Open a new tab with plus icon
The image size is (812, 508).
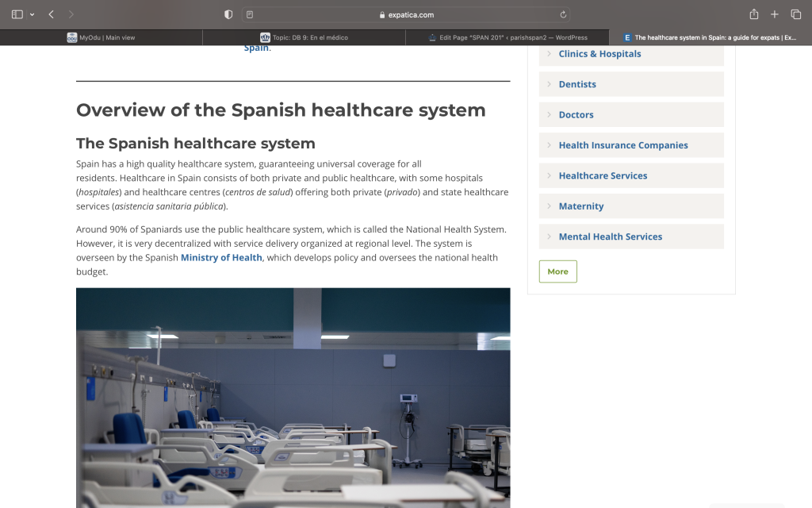[774, 14]
